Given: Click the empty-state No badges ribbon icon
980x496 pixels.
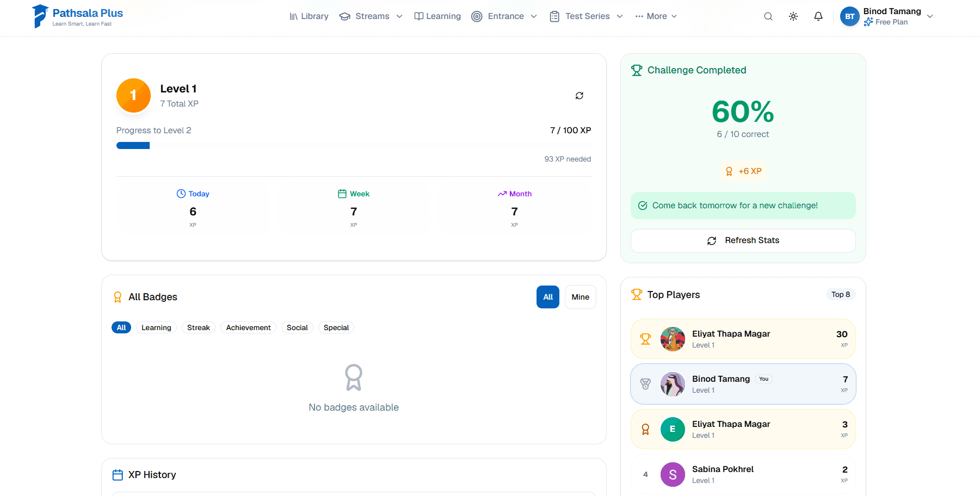Looking at the screenshot, I should tap(354, 377).
